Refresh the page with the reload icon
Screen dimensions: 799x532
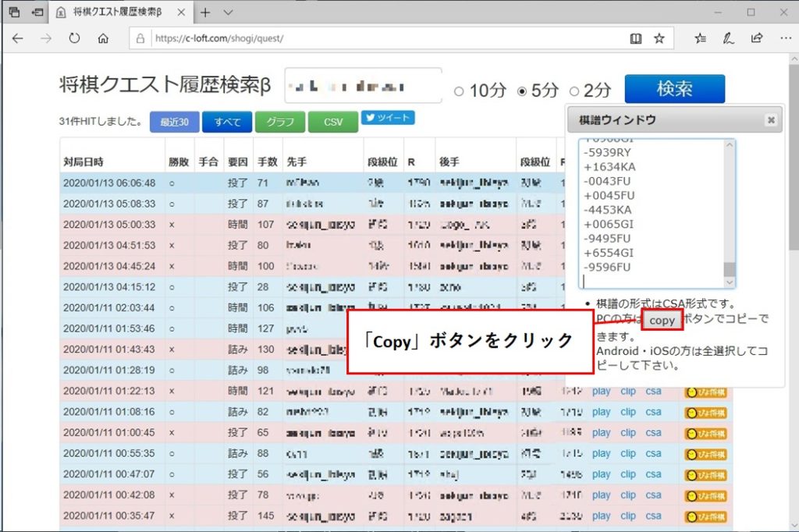tap(74, 38)
